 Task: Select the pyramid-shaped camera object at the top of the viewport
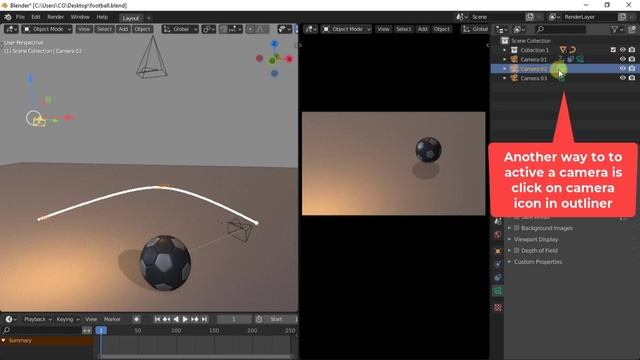[x=152, y=57]
